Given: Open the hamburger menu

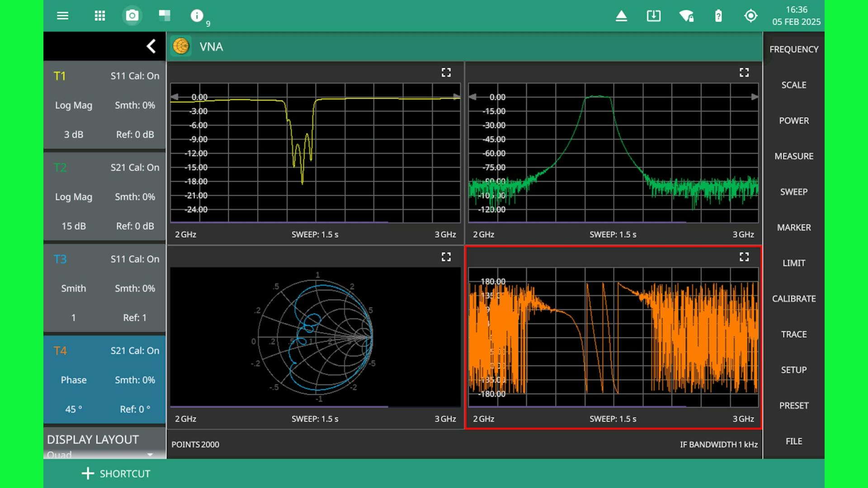Looking at the screenshot, I should pos(62,15).
